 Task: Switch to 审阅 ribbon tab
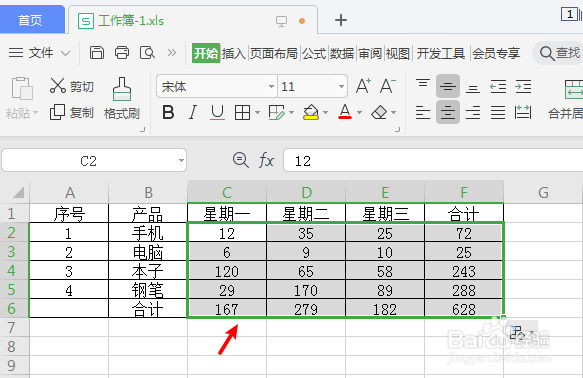(x=370, y=54)
